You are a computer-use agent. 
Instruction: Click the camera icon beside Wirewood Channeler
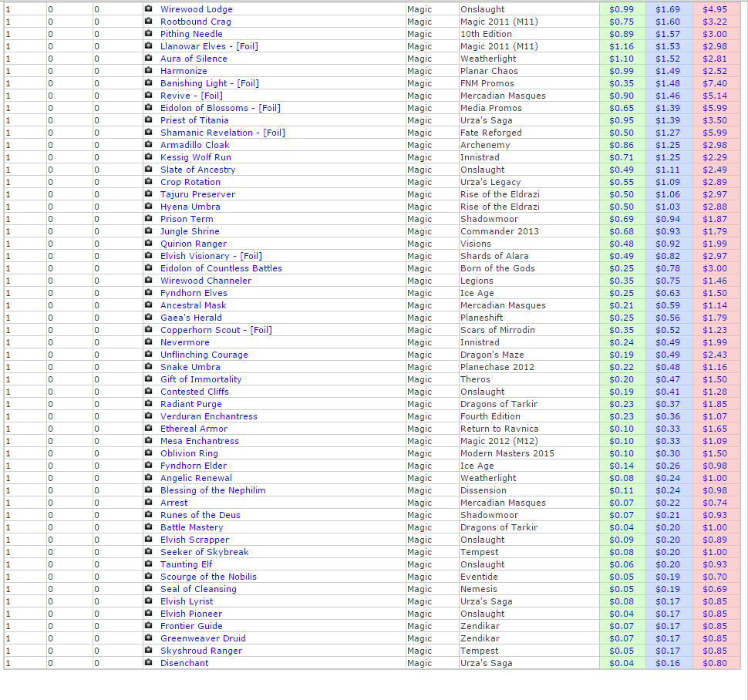coord(148,280)
